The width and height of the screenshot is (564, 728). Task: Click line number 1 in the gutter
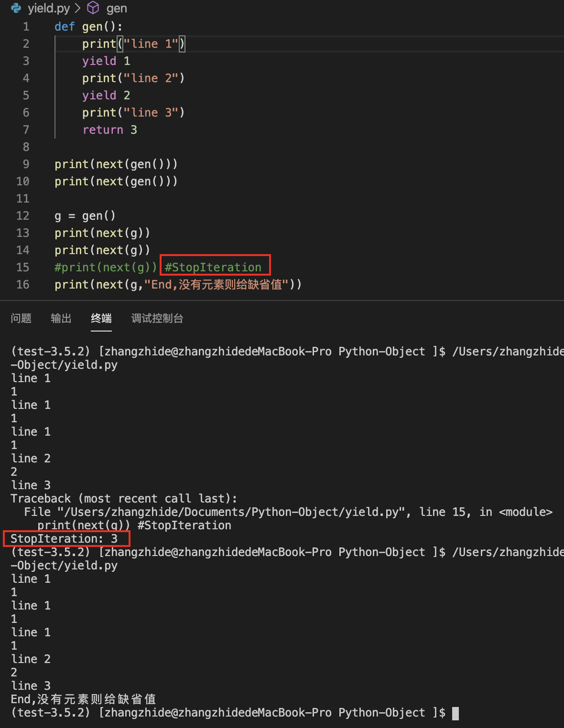26,27
